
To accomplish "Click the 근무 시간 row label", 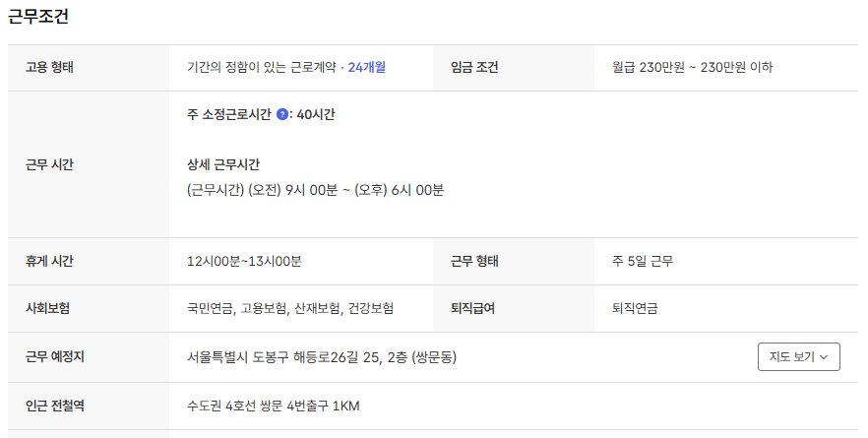I will [x=50, y=164].
